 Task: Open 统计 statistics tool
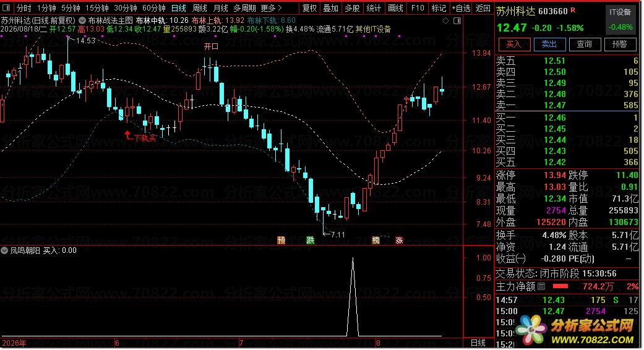(373, 8)
